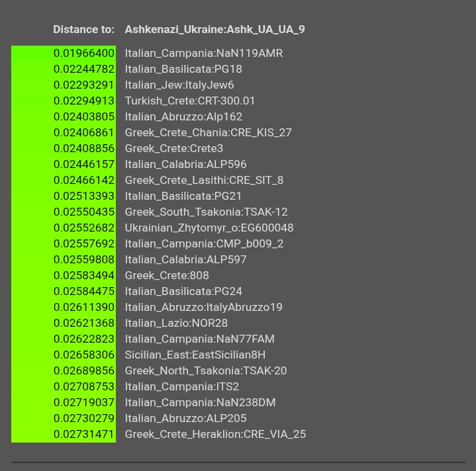
Task: Select row Italian_Abruzzo:ALP205
Action: (x=185, y=418)
